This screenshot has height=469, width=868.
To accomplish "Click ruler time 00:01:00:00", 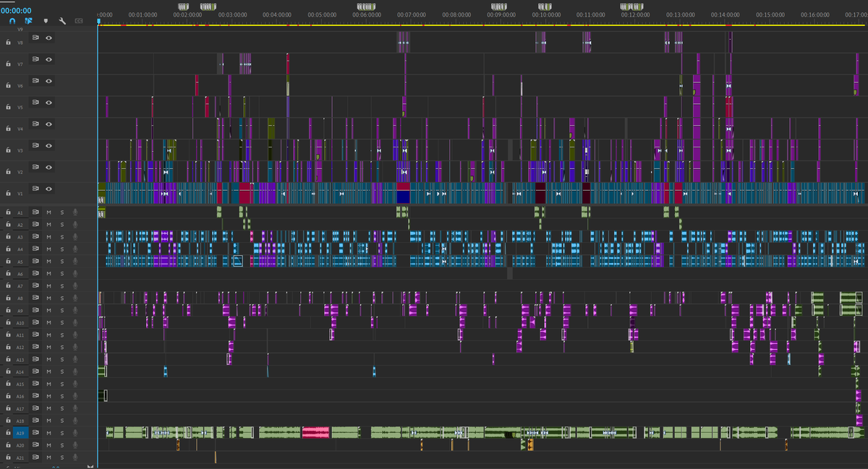I will pos(142,14).
